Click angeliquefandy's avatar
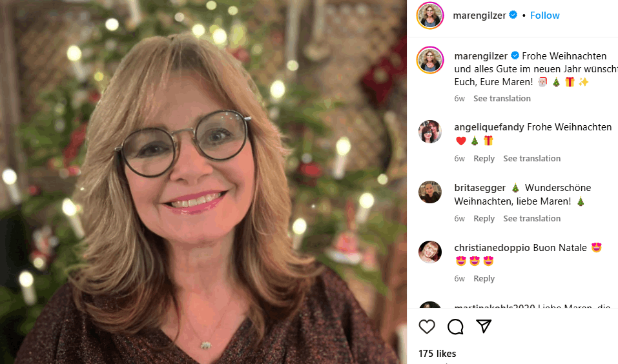This screenshot has height=364, width=618. [x=430, y=132]
